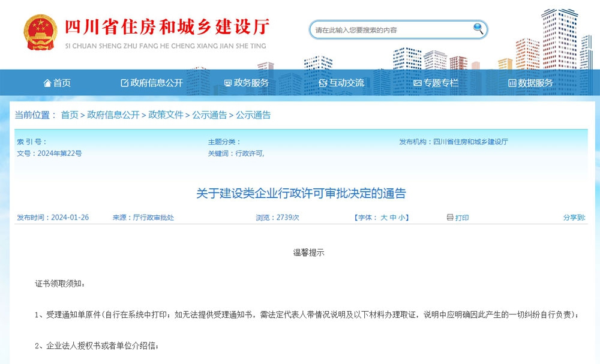Screen dimensions: 600x364
Task: Click the text 浏览：2739次
Action: [277, 218]
